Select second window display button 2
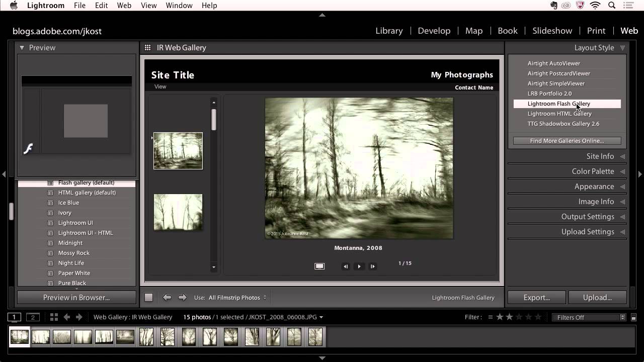Image resolution: width=644 pixels, height=362 pixels. coord(33,317)
